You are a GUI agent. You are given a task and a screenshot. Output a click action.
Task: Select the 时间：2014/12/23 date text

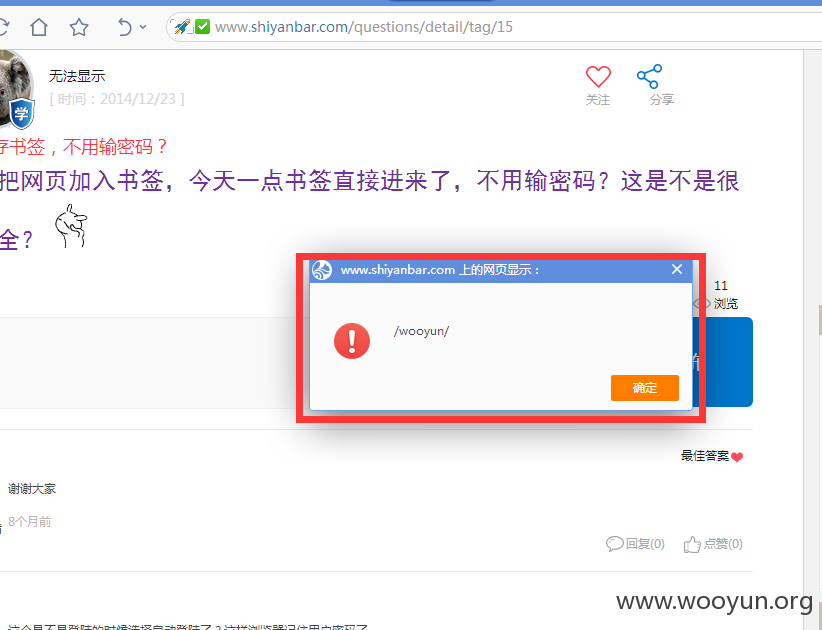117,99
